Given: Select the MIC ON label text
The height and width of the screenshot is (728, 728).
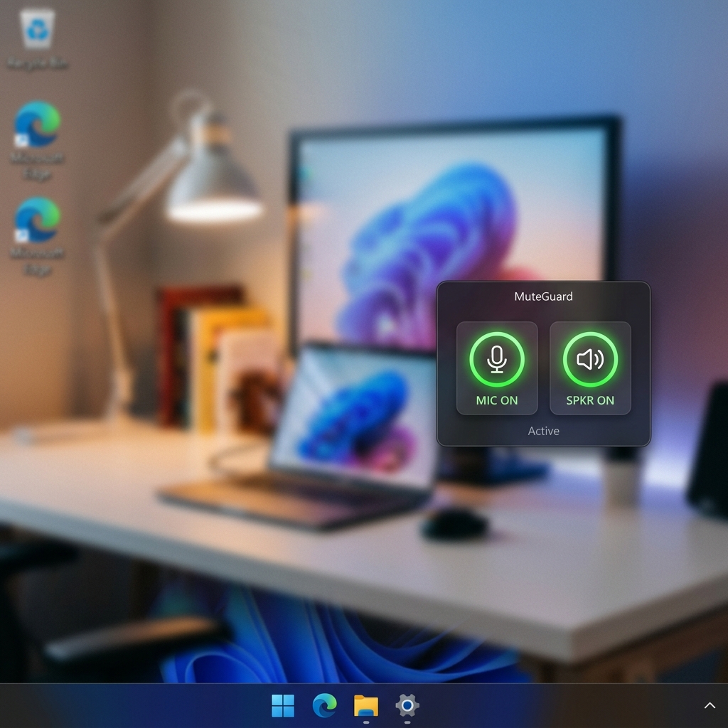Looking at the screenshot, I should coord(496,400).
